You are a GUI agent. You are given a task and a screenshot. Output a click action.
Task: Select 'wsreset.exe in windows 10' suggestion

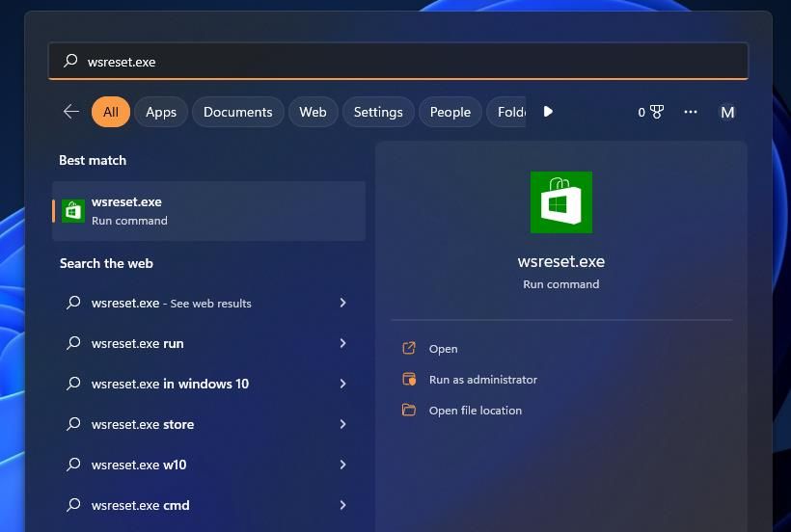(x=209, y=384)
